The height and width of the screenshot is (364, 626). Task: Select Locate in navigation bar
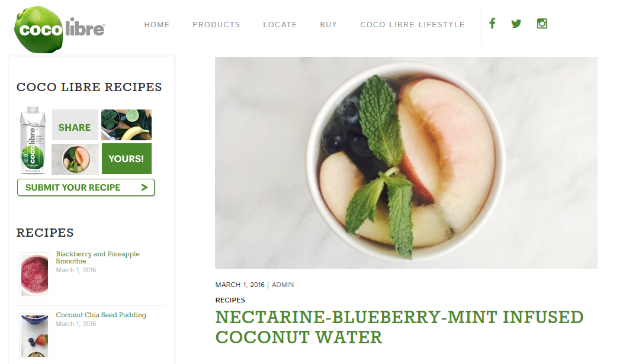(x=280, y=25)
